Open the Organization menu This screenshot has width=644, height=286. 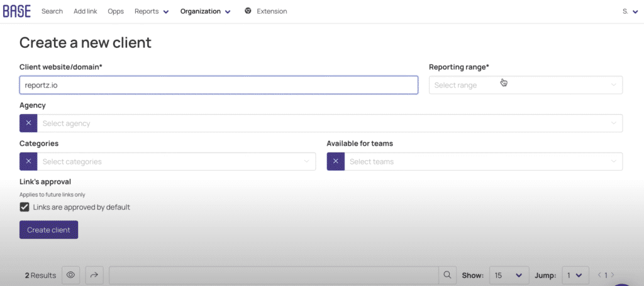tap(205, 11)
